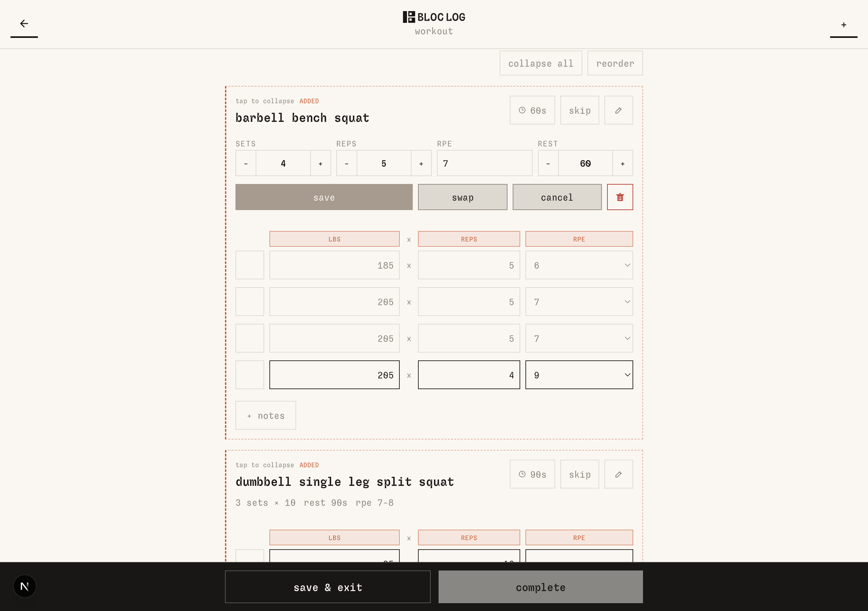868x611 pixels.
Task: Edit the rest value field showing 60
Action: click(585, 163)
